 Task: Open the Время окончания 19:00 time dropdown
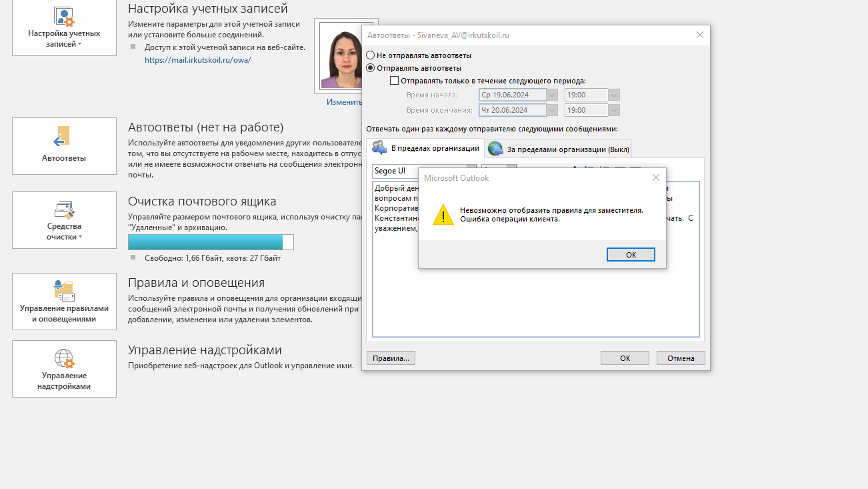click(x=614, y=110)
